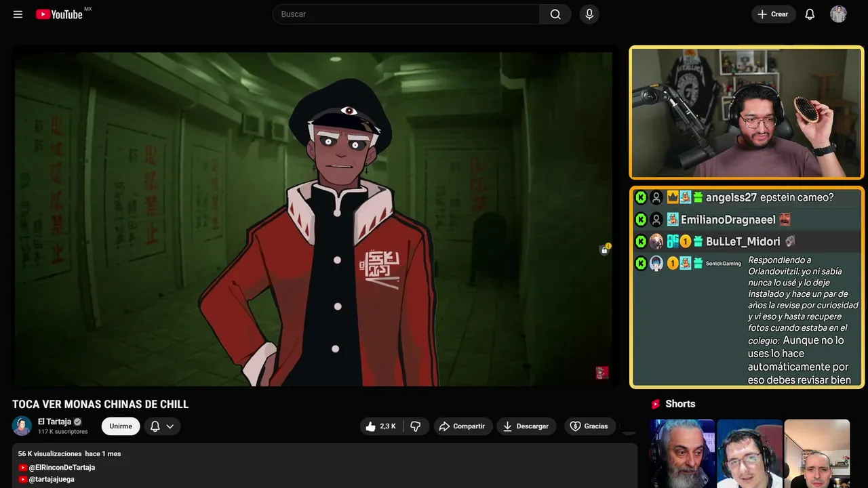Like the video (2,3 K)

pyautogui.click(x=381, y=426)
